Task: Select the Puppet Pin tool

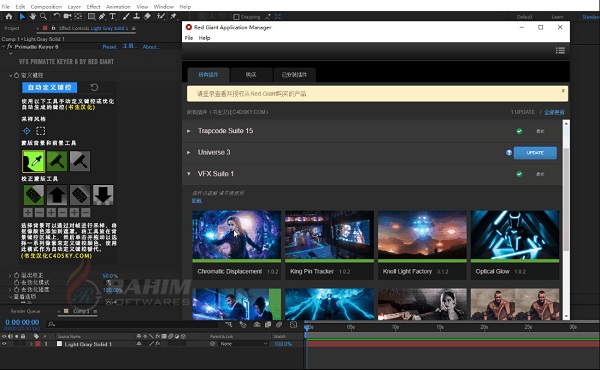Action: (x=173, y=16)
